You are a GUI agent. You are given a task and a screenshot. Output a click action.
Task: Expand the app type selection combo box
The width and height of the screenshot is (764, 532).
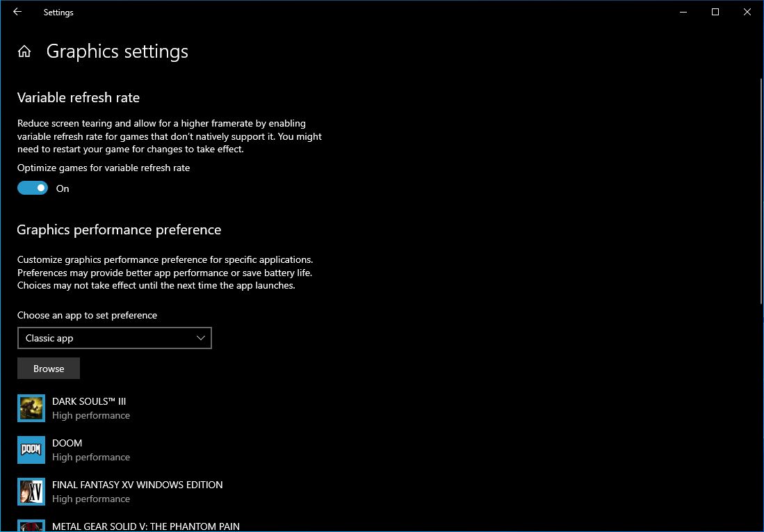[114, 338]
